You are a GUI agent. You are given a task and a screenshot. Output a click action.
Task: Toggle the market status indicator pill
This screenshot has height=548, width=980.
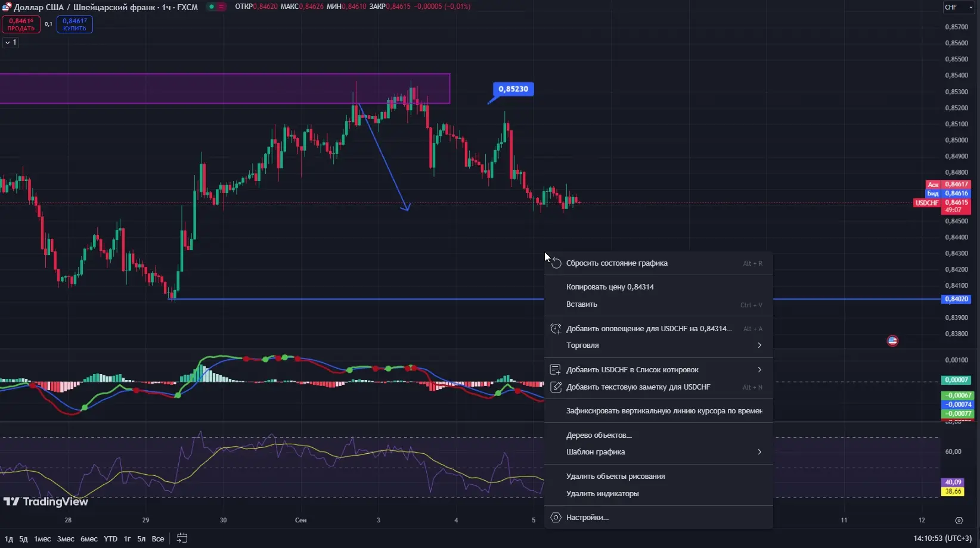216,7
